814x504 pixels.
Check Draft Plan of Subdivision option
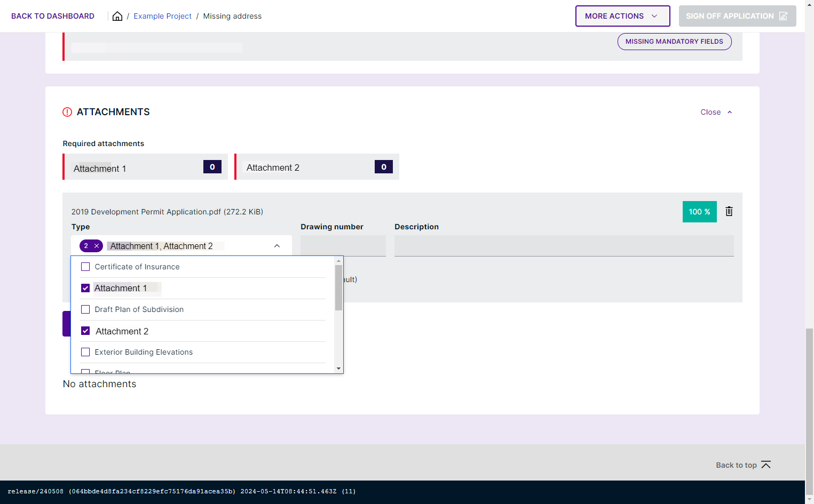85,309
